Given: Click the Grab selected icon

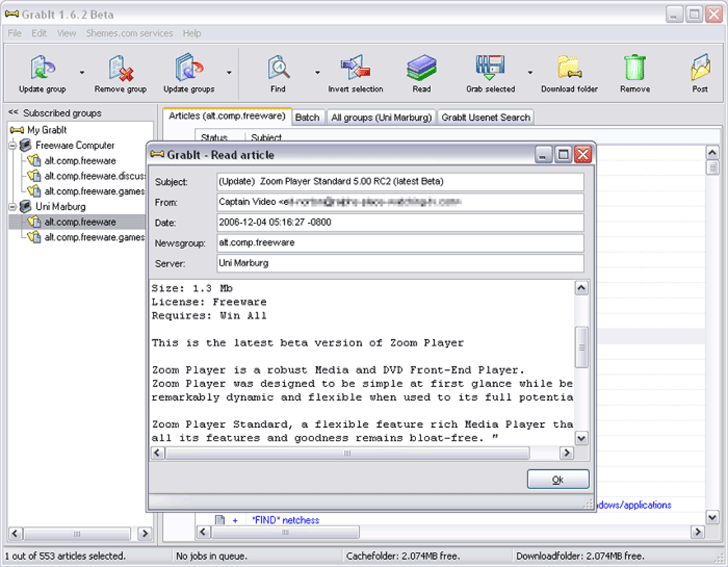Looking at the screenshot, I should [x=490, y=67].
